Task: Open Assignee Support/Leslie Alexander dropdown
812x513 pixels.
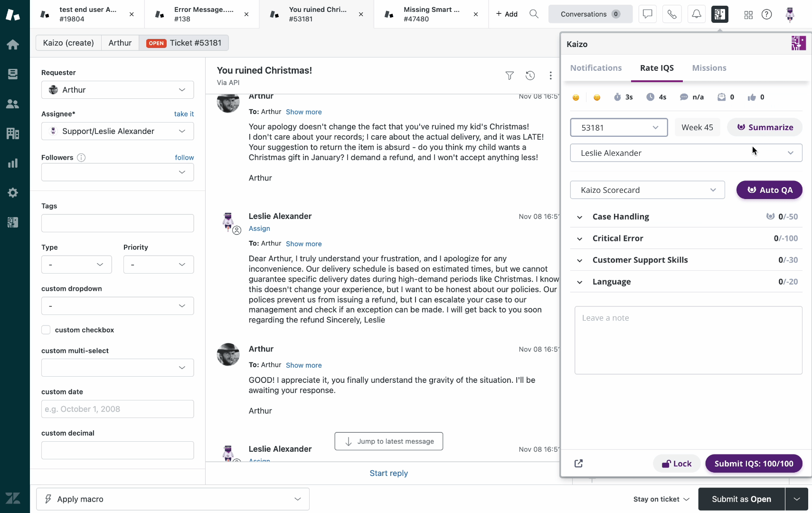Action: 117,131
